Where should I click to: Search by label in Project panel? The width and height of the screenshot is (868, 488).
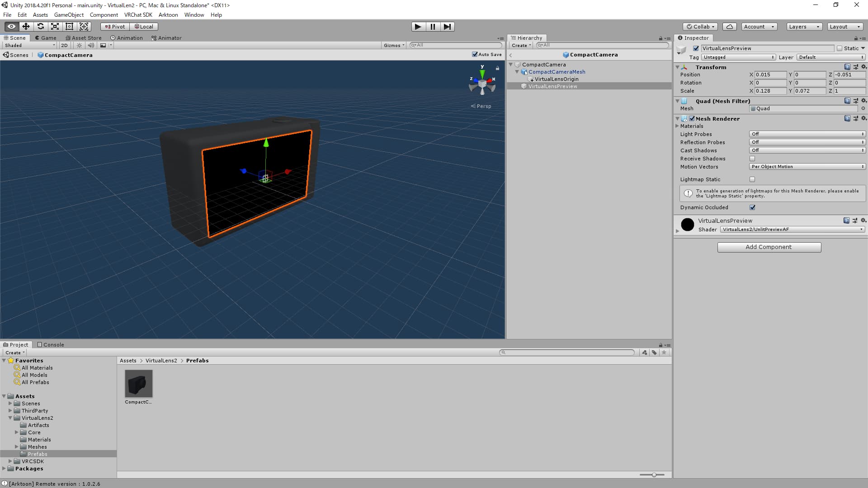click(x=654, y=352)
